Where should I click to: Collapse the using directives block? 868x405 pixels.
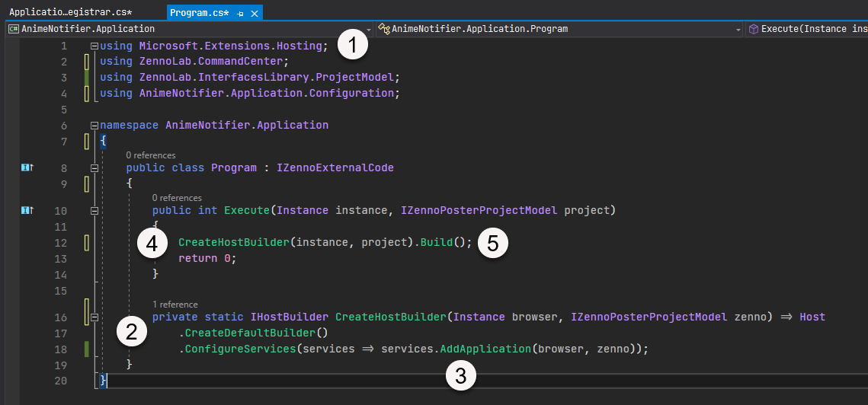(94, 46)
